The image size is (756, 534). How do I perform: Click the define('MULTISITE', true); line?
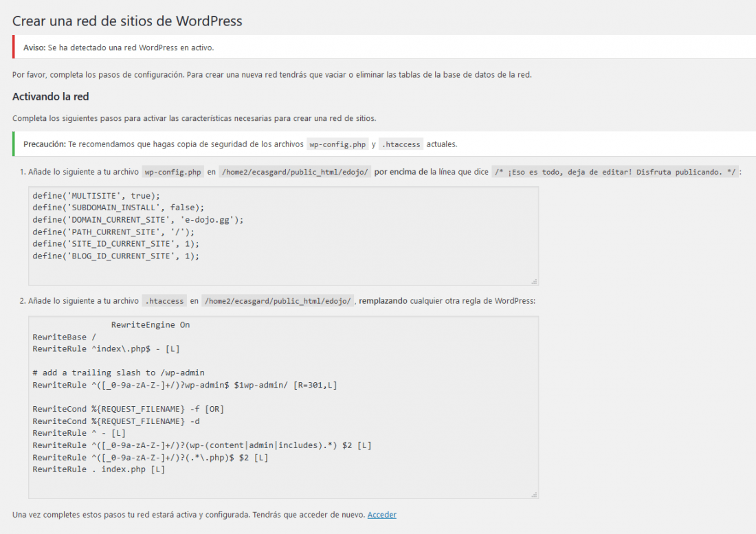(x=96, y=196)
